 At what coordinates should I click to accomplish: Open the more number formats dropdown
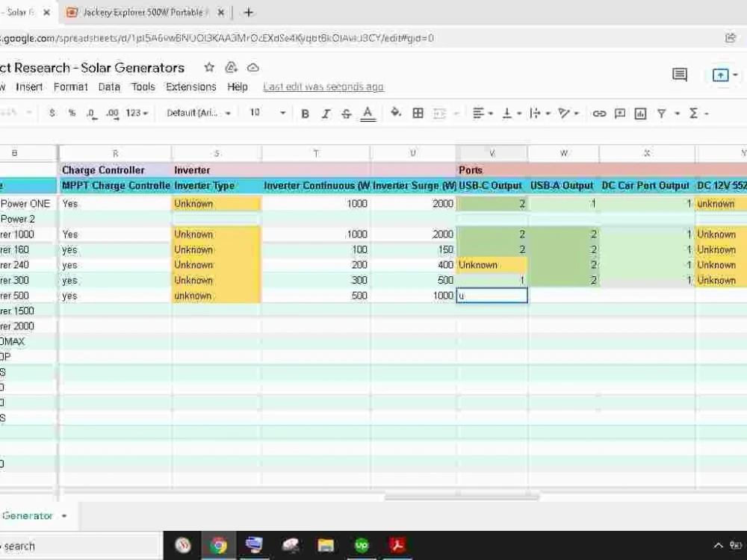[x=137, y=113]
